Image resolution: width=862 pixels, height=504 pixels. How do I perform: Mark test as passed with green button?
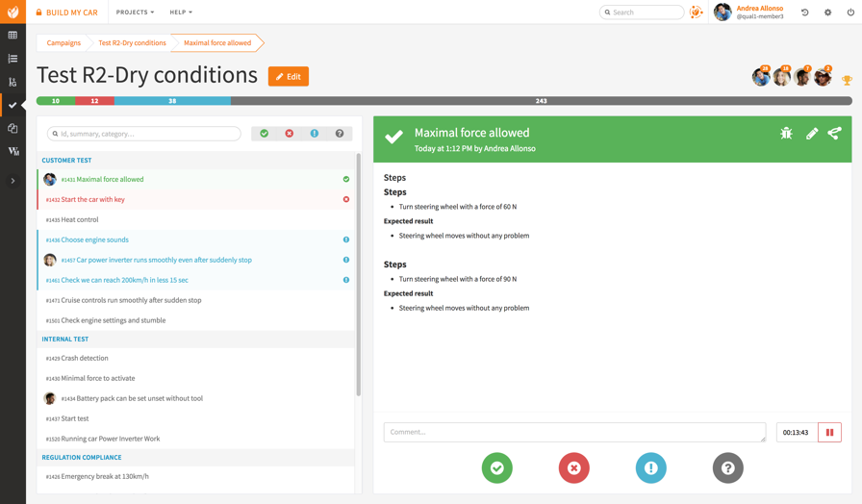click(x=497, y=467)
